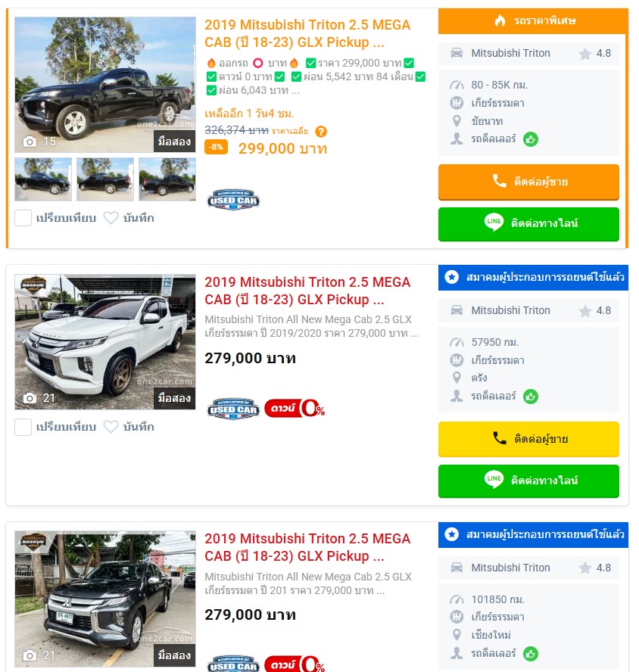Open the second listing title for the white Triton

(307, 291)
